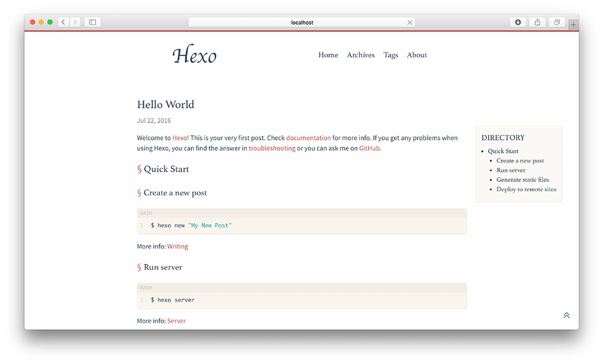Open the About navigation item
This screenshot has height=364, width=603.
coord(417,55)
